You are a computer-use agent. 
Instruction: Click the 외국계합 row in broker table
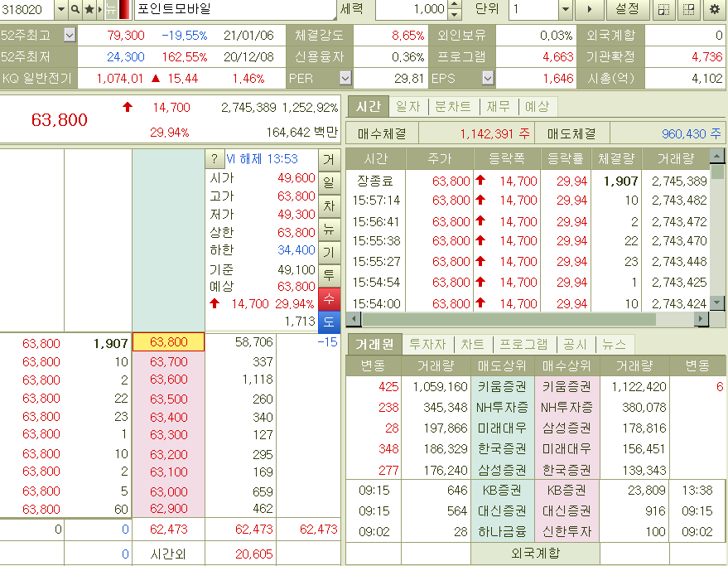(x=535, y=553)
